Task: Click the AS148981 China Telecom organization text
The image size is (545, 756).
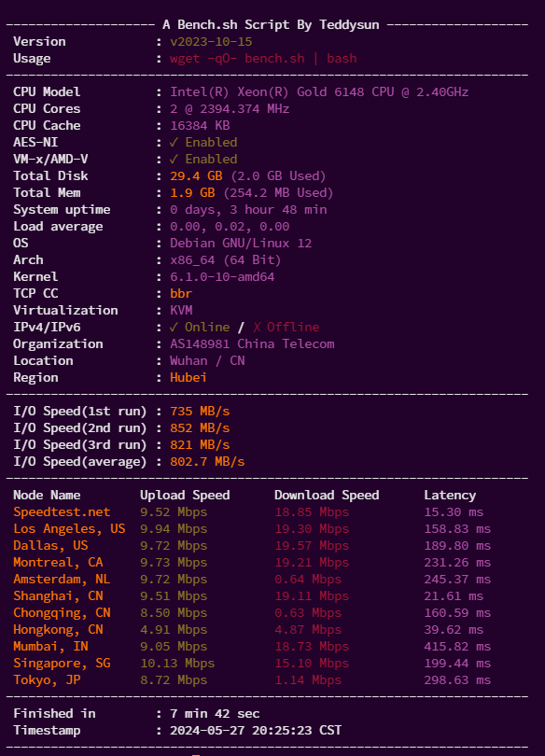Action: (x=252, y=344)
